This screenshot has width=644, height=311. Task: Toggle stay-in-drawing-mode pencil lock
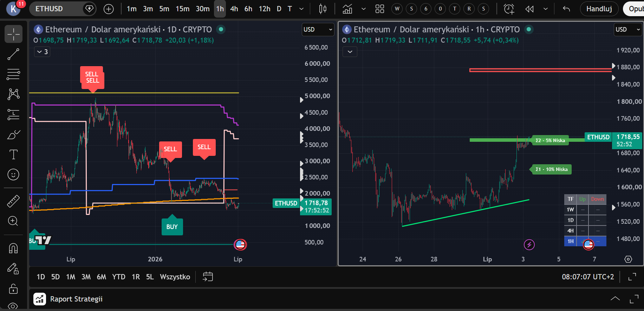pyautogui.click(x=13, y=269)
